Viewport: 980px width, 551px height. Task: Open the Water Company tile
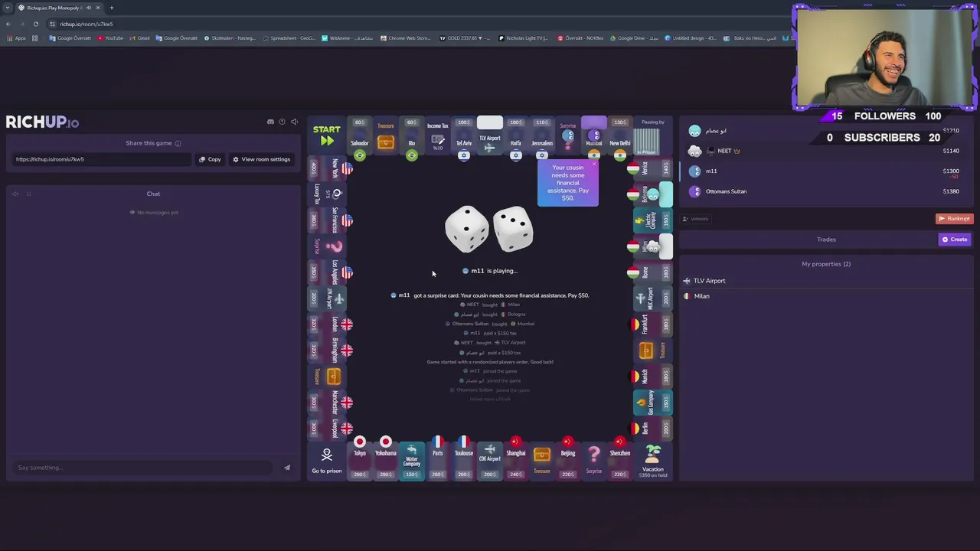[412, 460]
